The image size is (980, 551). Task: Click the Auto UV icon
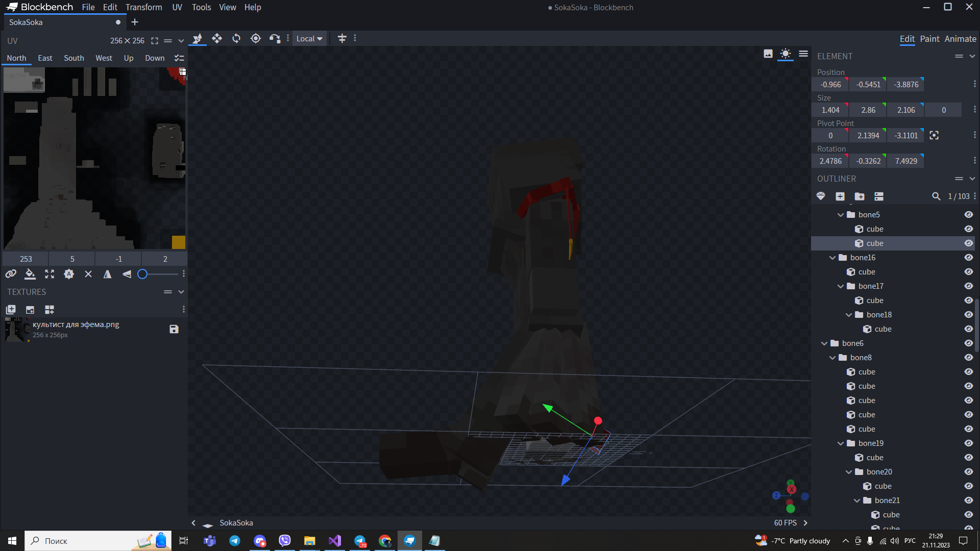69,274
